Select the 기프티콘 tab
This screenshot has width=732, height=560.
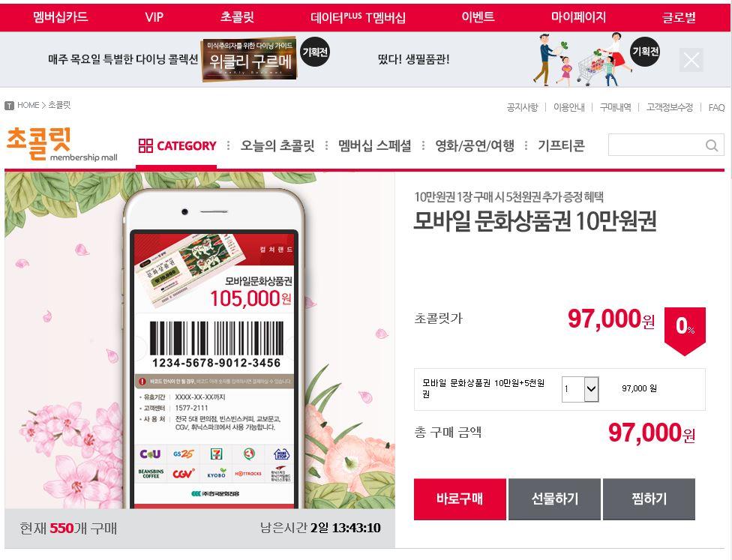coord(561,145)
